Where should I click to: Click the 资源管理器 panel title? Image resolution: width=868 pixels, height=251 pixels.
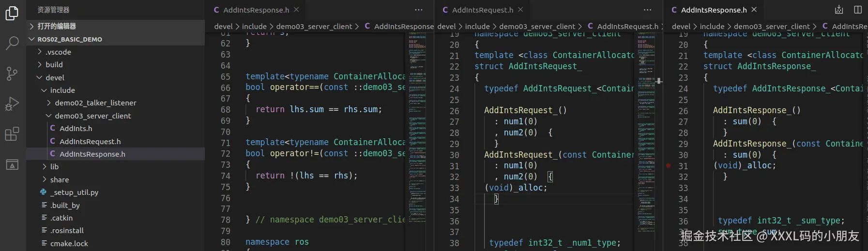tap(53, 10)
